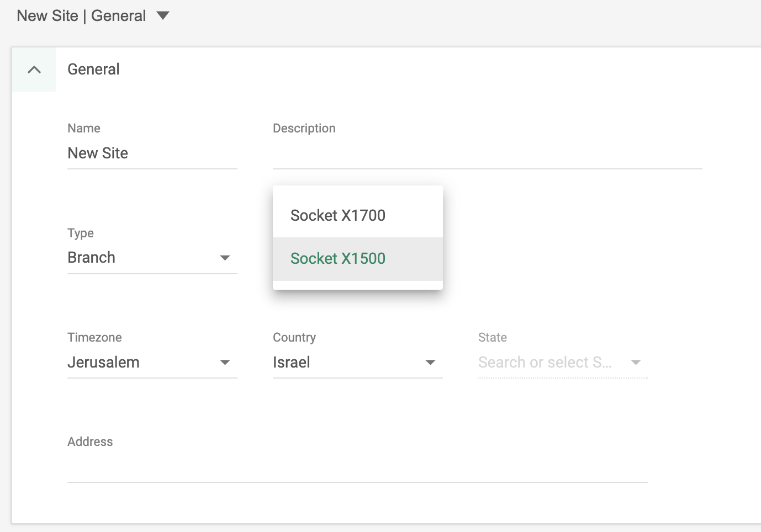761x532 pixels.
Task: Select Socket X1500 from the list
Action: 337,258
